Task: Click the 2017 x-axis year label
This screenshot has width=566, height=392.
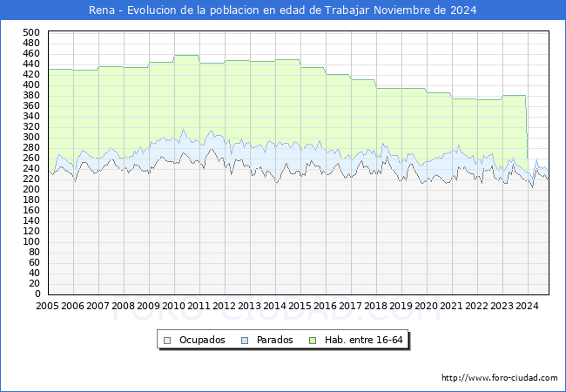Action: click(351, 306)
